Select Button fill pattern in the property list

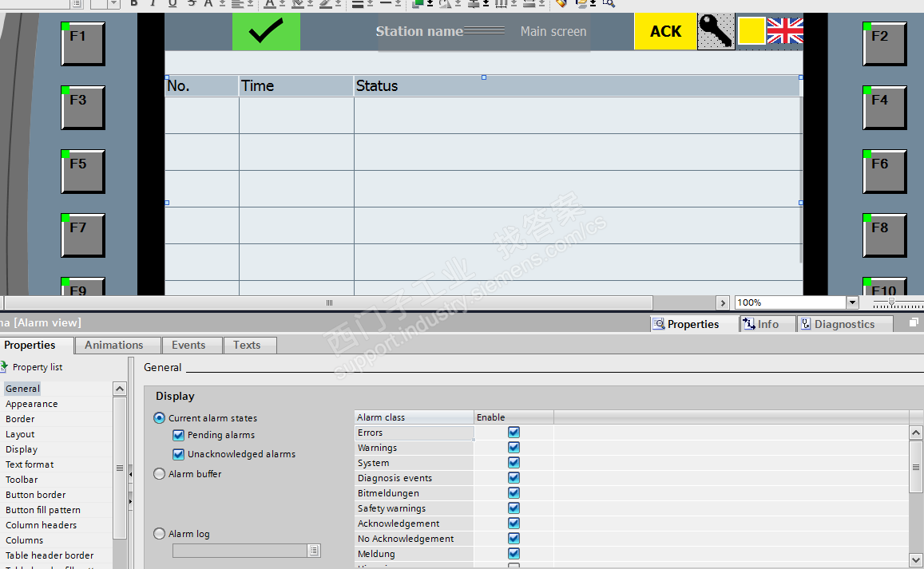43,510
